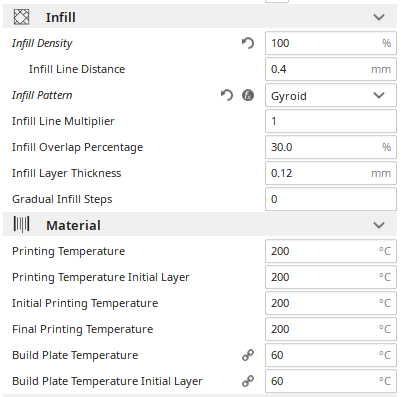
Task: Collapse the Material settings section
Action: point(379,225)
